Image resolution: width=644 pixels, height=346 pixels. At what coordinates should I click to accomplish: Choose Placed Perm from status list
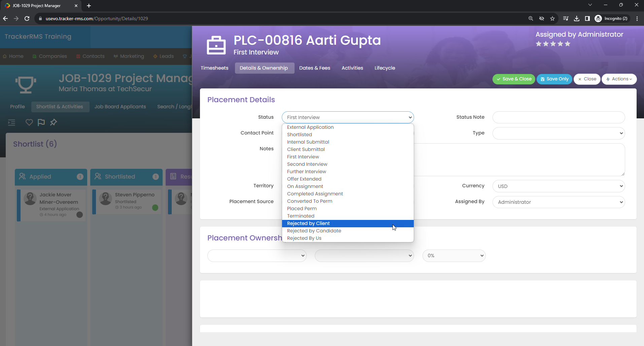(348, 208)
